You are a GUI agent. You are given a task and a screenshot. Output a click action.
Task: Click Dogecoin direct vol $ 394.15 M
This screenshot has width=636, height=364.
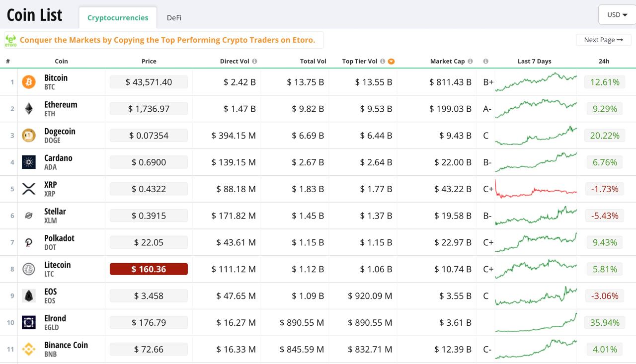(234, 136)
